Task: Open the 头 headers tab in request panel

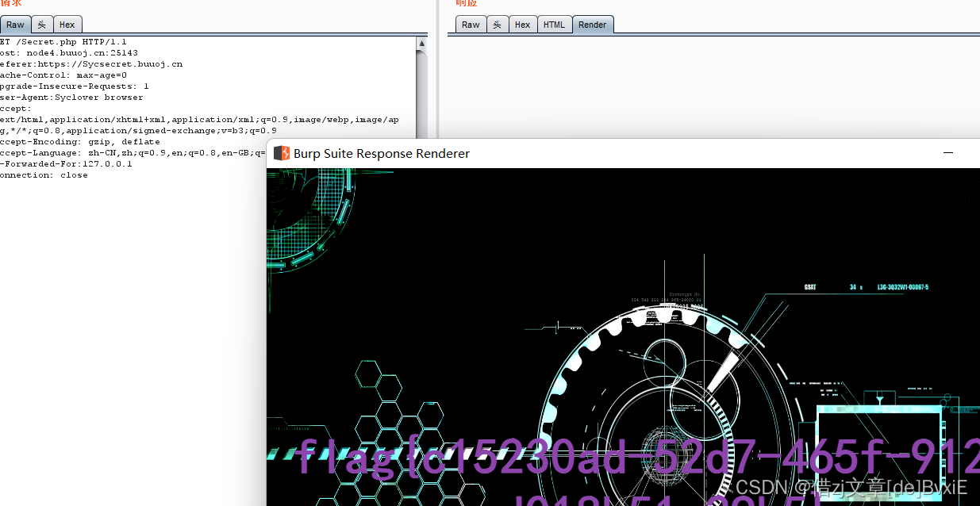Action: [42, 25]
